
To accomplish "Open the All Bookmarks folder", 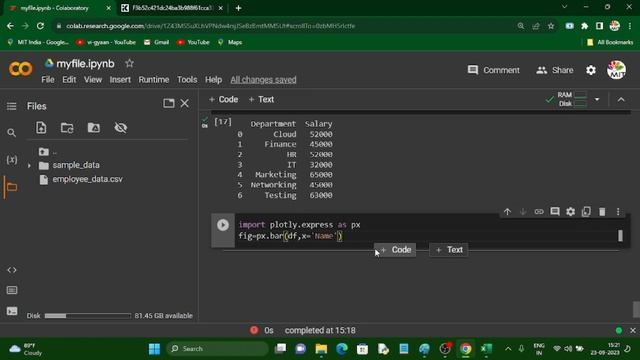I will click(x=610, y=42).
